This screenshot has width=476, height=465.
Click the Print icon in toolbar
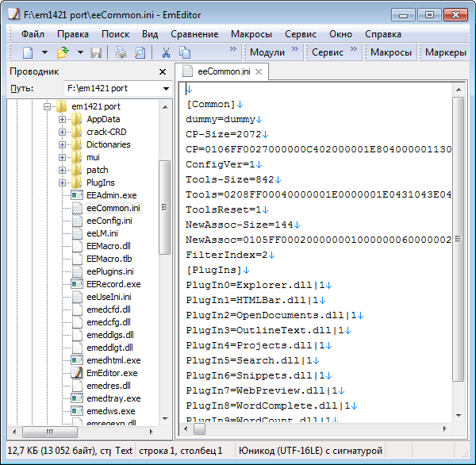point(121,52)
